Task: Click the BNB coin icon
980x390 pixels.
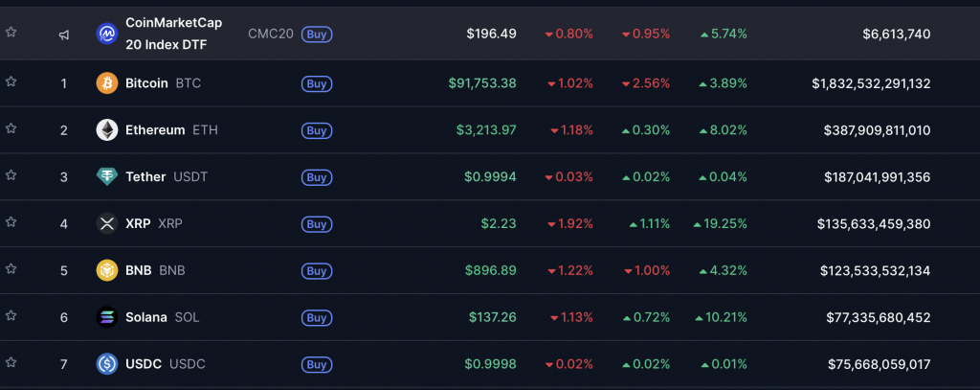Action: (107, 270)
